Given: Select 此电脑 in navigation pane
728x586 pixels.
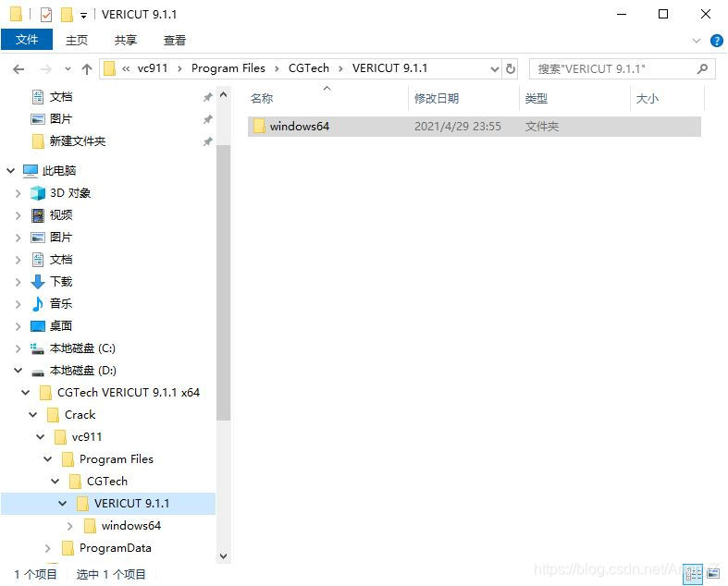Looking at the screenshot, I should pos(59,171).
